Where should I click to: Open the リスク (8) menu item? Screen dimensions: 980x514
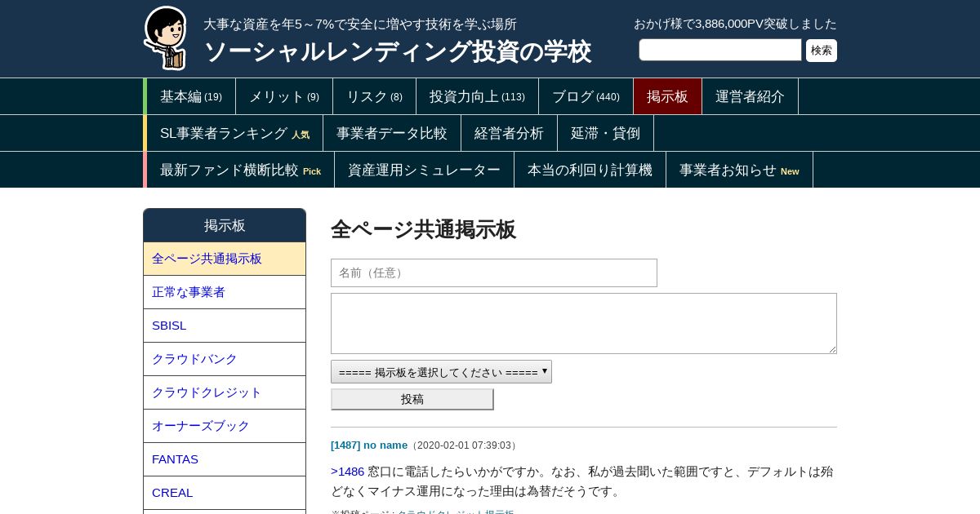374,96
